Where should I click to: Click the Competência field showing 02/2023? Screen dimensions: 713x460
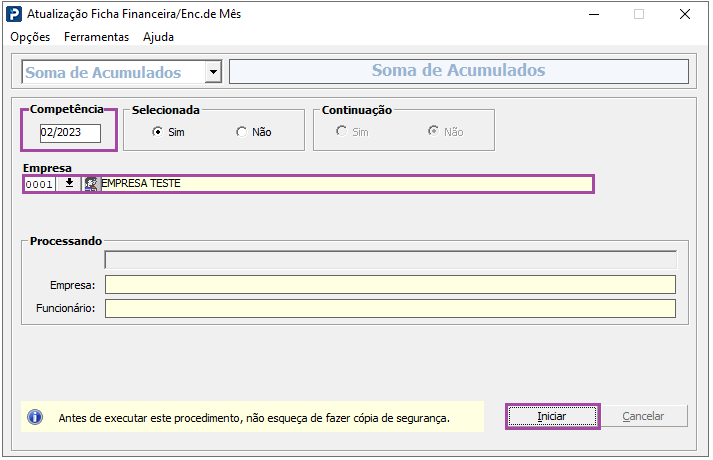tap(70, 133)
